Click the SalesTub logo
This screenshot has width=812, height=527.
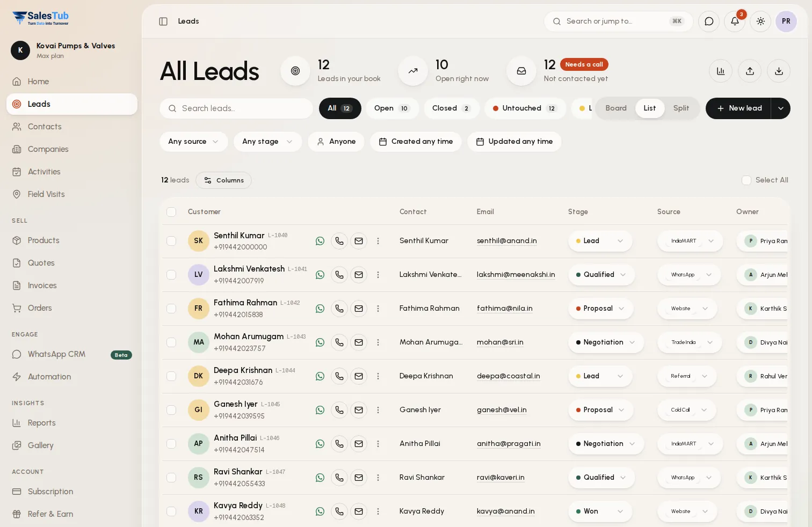point(41,18)
